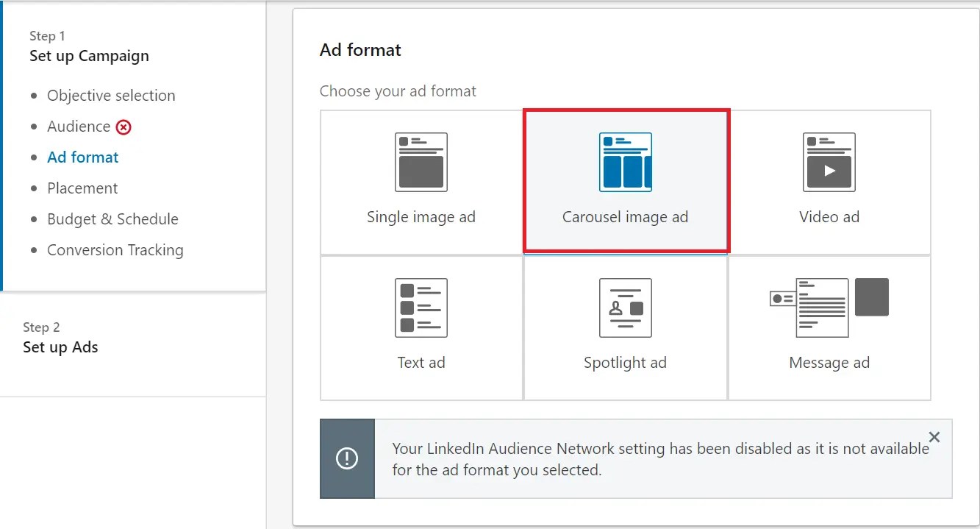Click the Single image ad label
The width and height of the screenshot is (980, 529).
(421, 217)
